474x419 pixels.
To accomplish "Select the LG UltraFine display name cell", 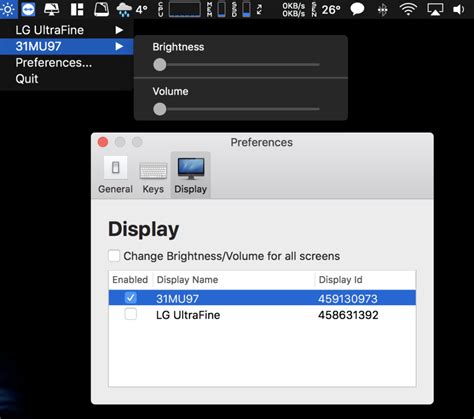I will click(x=188, y=315).
